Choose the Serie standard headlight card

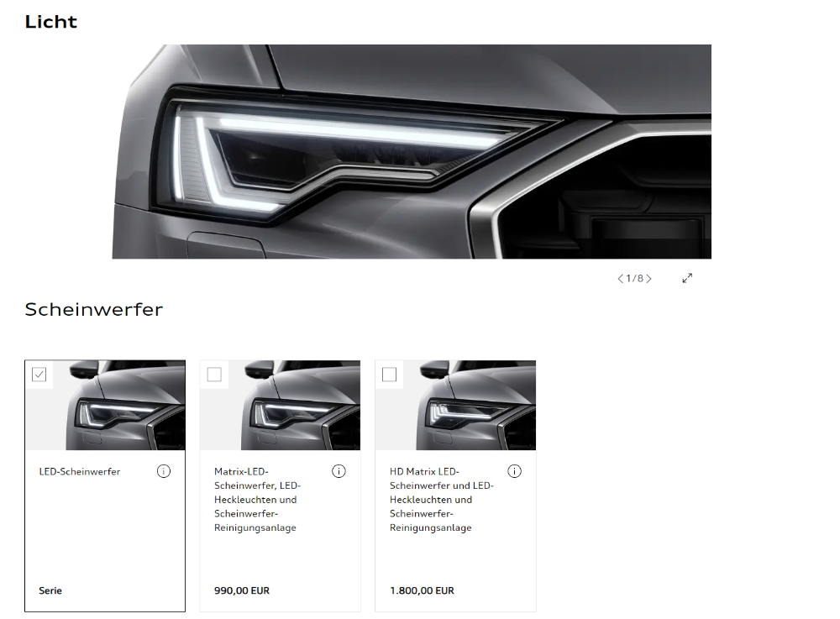105,485
